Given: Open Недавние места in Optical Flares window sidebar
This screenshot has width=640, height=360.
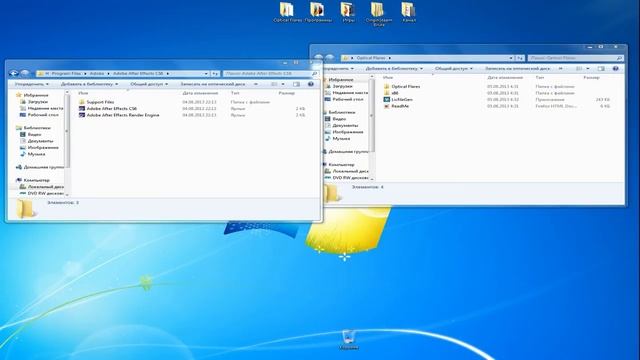Looking at the screenshot, I should pyautogui.click(x=346, y=93).
